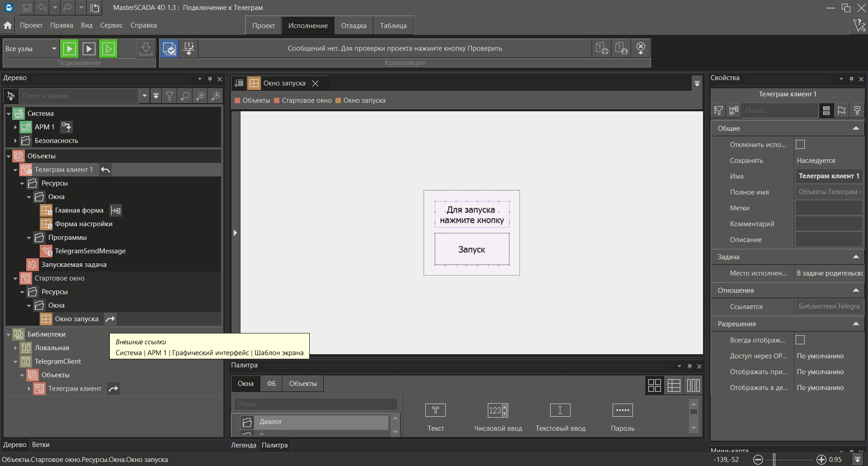Expand the 'АРМ 1' tree node
The height and width of the screenshot is (466, 868).
coord(15,127)
